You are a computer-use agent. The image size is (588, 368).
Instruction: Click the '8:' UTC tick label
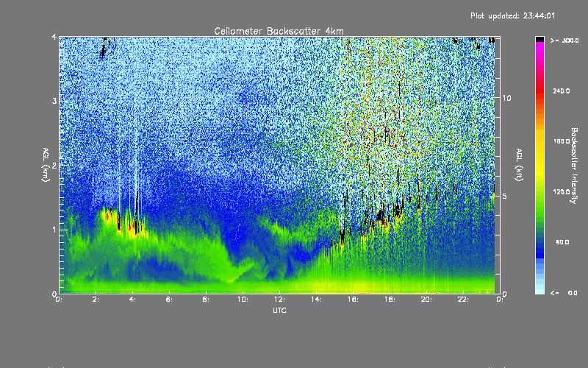206,300
